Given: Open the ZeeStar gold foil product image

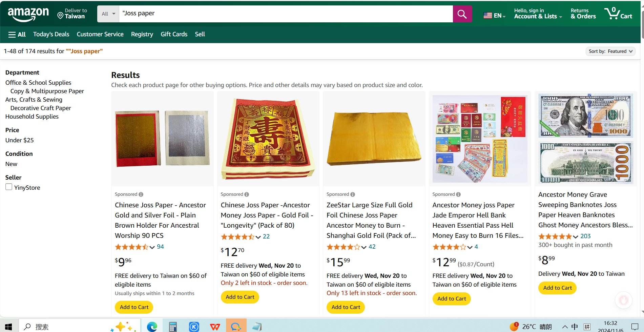Looking at the screenshot, I should pyautogui.click(x=374, y=139).
